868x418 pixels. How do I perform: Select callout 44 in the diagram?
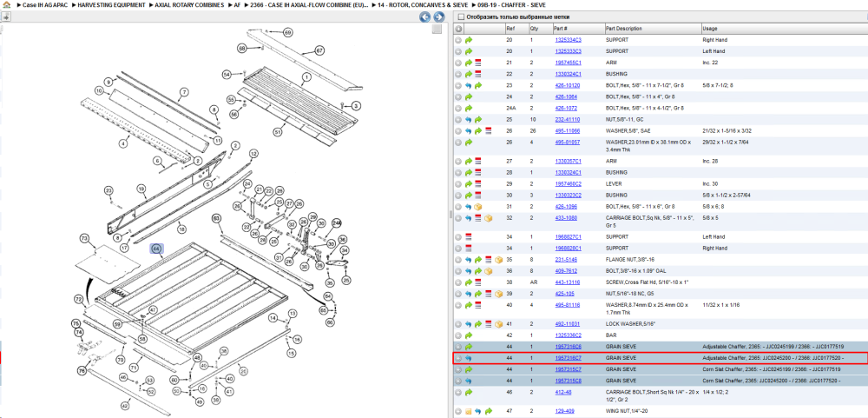pyautogui.click(x=156, y=249)
